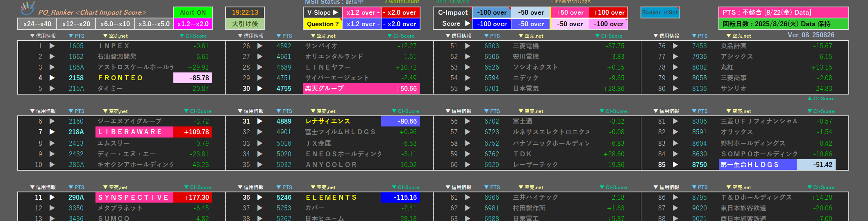
Task: Click the play arrow for ANYCOLOR
Action: click(x=260, y=165)
